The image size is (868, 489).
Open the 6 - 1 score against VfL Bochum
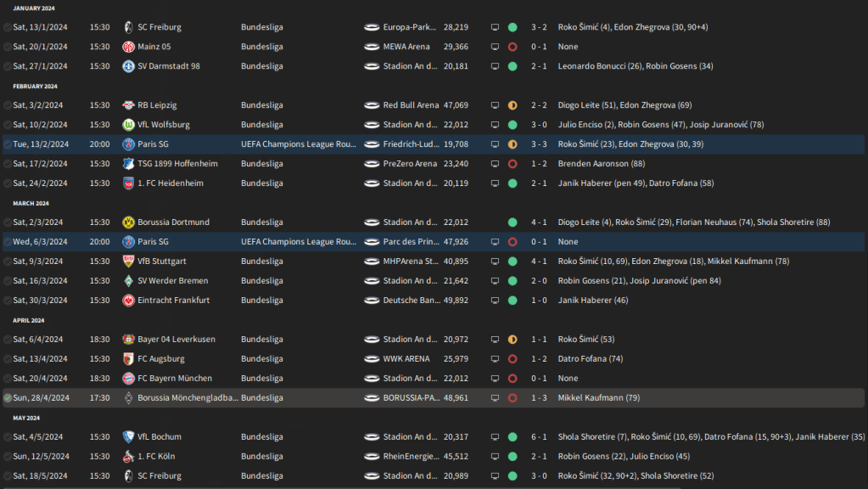coord(539,437)
